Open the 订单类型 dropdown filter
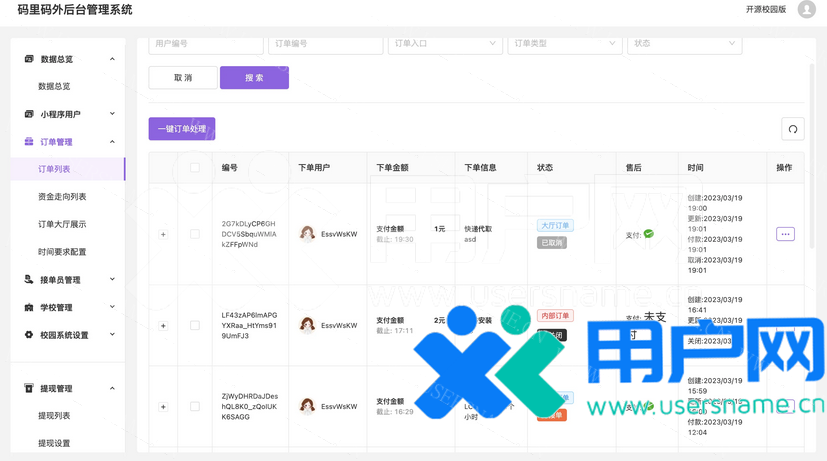The image size is (827, 461). (x=564, y=44)
